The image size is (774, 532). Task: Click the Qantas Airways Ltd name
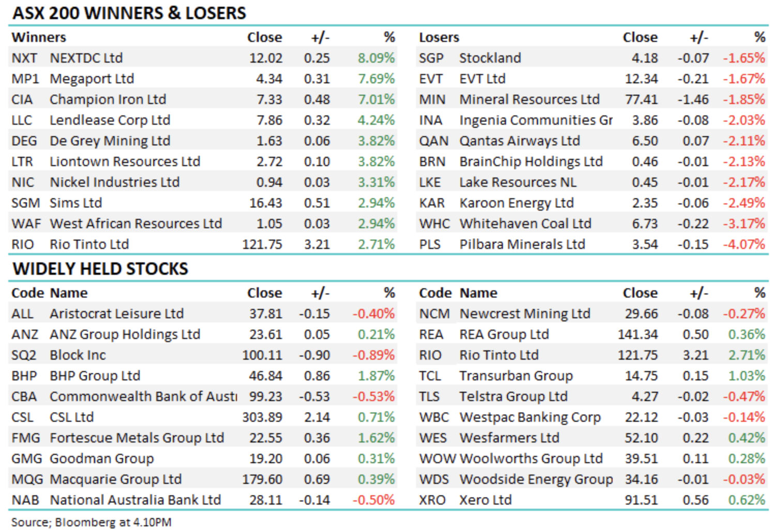[x=519, y=141]
